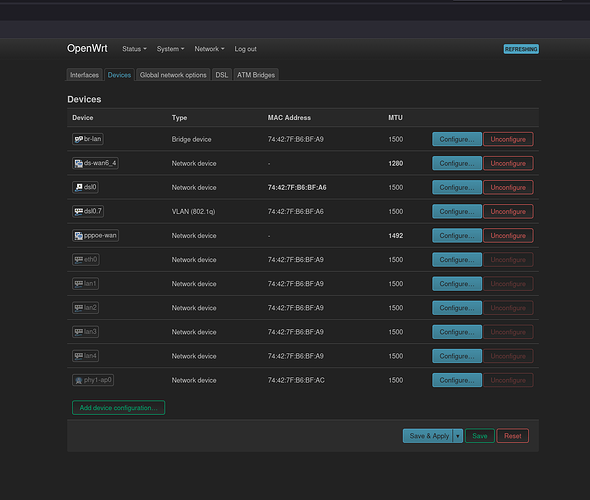Click the MTU column header
This screenshot has width=590, height=500.
395,118
